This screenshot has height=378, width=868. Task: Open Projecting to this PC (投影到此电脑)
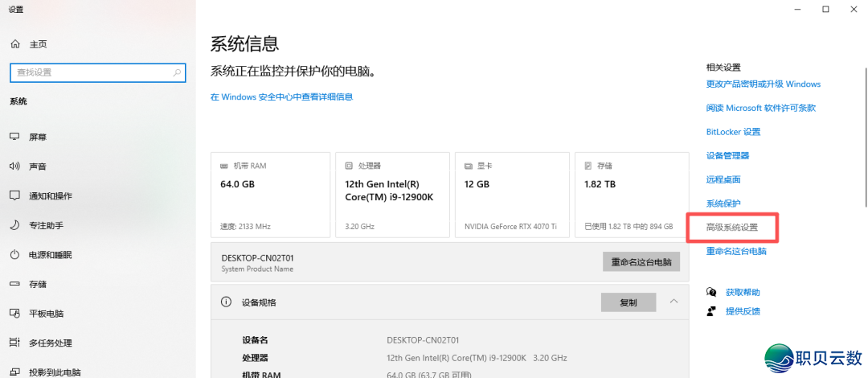point(55,372)
